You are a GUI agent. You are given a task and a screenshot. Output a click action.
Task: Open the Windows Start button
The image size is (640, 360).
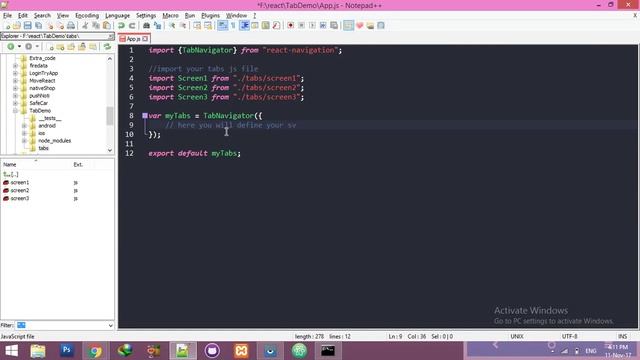11,351
